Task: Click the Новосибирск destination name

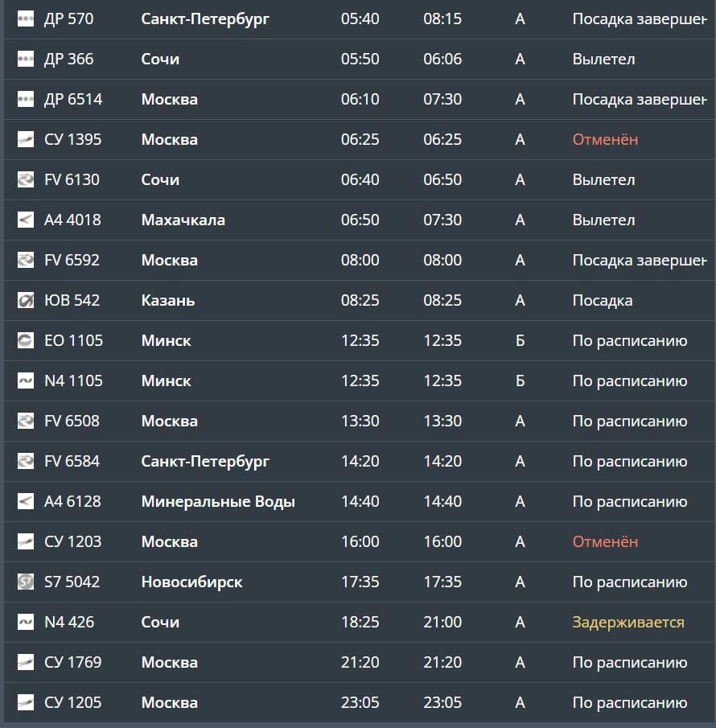Action: pyautogui.click(x=191, y=582)
